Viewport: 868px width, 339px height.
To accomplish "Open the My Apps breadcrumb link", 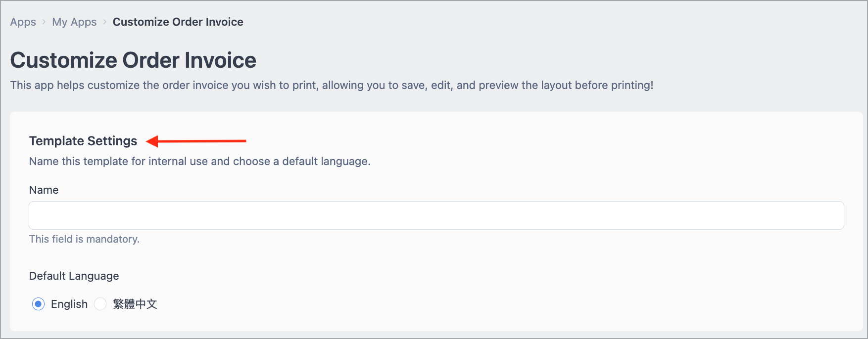I will [74, 22].
